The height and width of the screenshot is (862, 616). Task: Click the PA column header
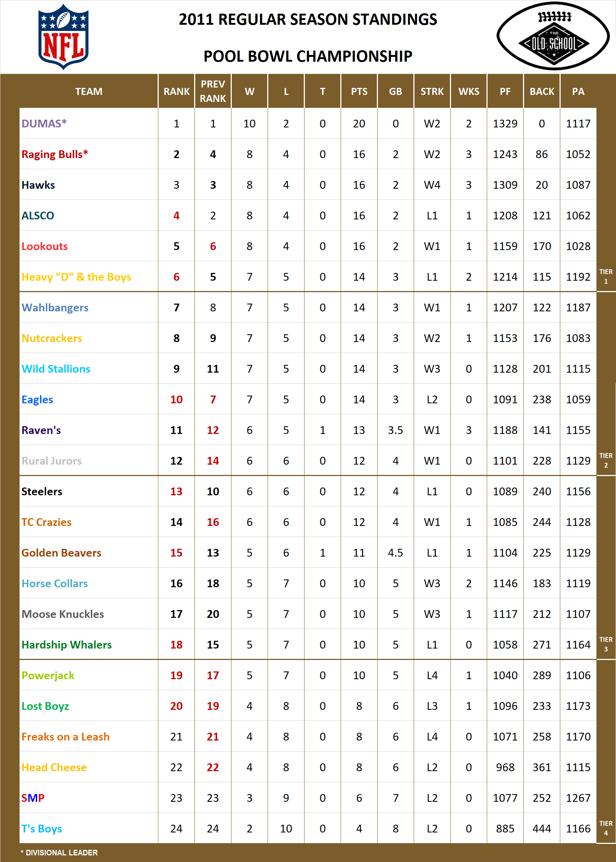(x=578, y=91)
